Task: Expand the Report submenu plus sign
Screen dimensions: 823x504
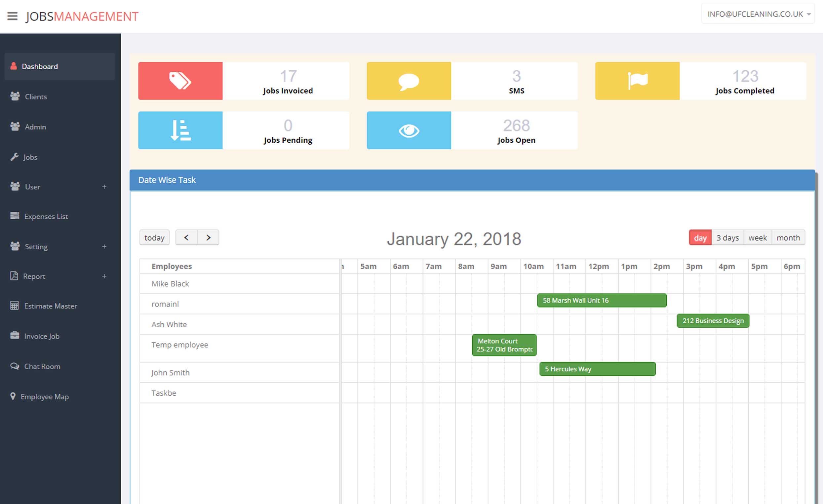Action: coord(104,276)
